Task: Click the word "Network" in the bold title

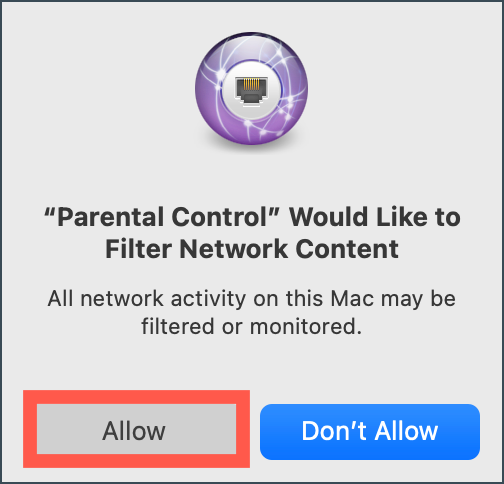Action: pos(233,249)
